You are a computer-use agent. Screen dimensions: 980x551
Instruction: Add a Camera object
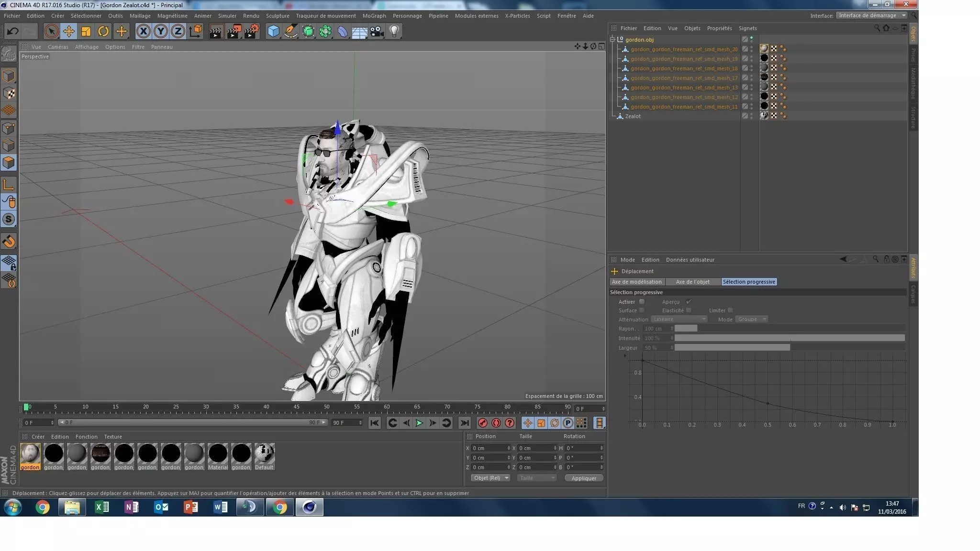(377, 32)
